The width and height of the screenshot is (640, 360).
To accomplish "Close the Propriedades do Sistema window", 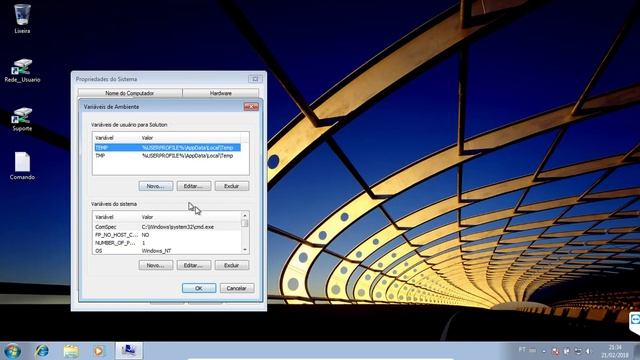I will click(x=255, y=79).
